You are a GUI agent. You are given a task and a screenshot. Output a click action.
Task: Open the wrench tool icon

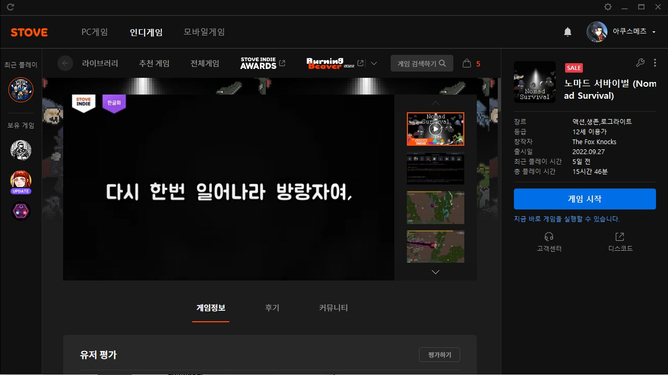click(x=640, y=63)
